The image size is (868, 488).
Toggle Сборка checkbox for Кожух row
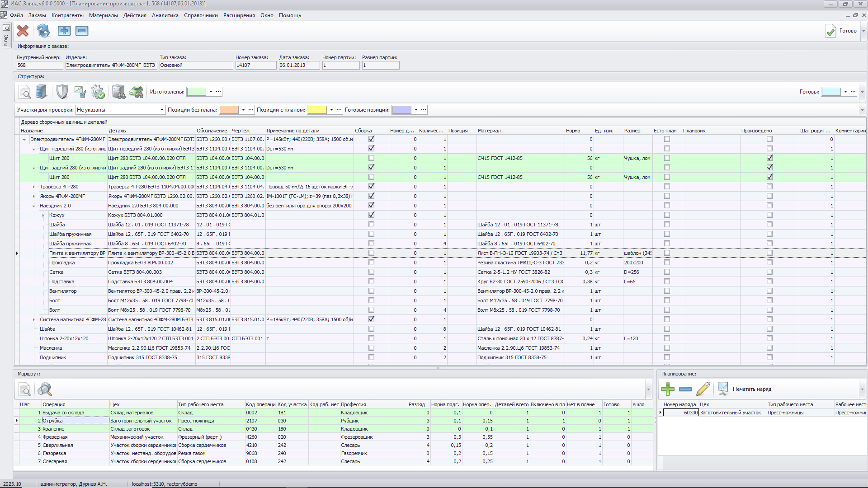coord(371,215)
